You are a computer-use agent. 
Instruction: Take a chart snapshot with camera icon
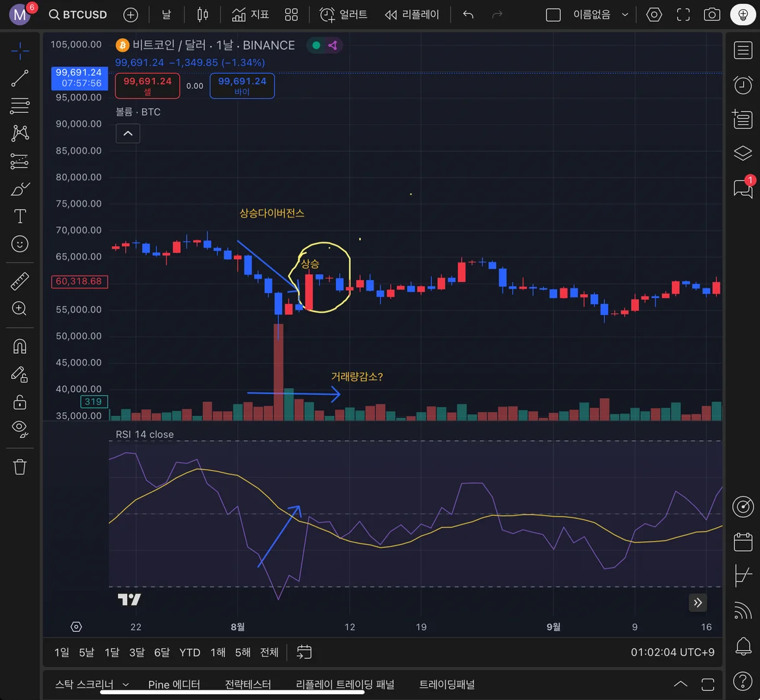click(711, 14)
